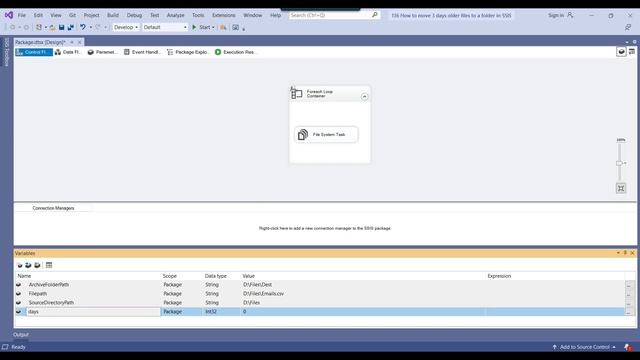Click the window layout icon in toolbar
The width and height of the screenshot is (640, 360).
coord(236,27)
